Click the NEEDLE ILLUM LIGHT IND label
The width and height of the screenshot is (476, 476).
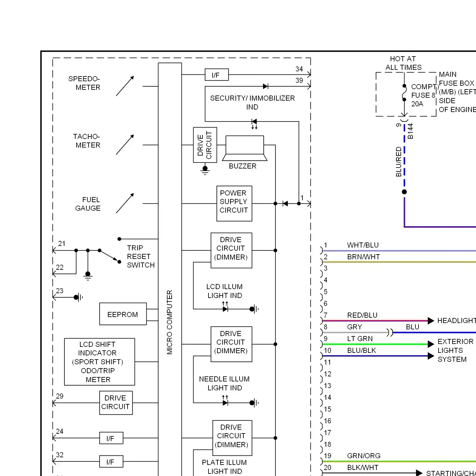pyautogui.click(x=225, y=383)
